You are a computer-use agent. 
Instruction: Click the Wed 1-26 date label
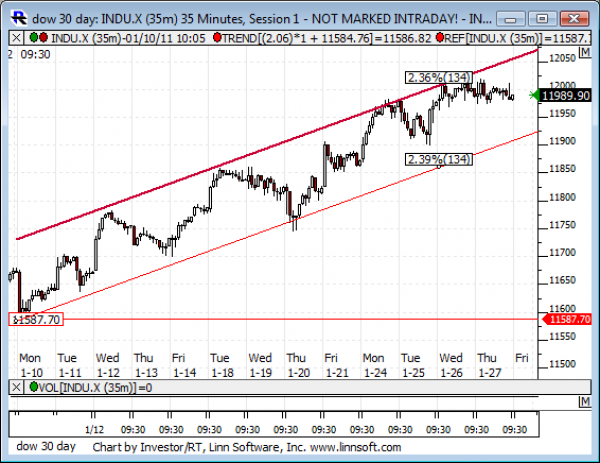click(451, 365)
